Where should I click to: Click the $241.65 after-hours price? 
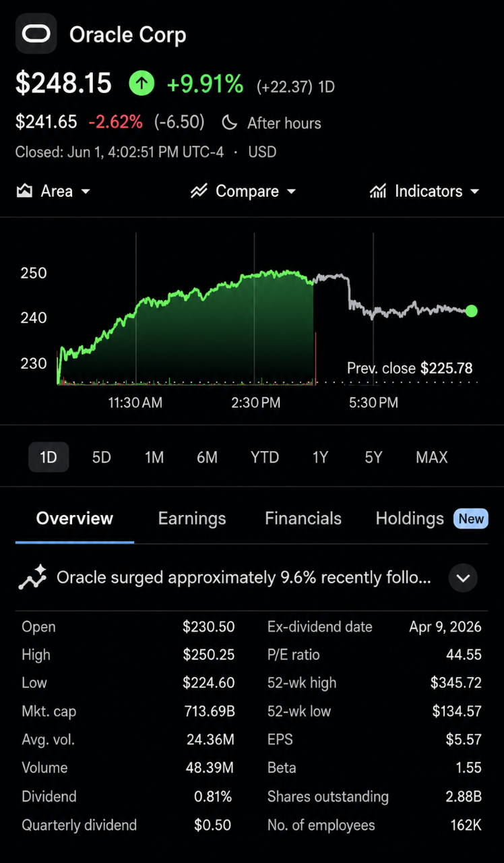46,122
